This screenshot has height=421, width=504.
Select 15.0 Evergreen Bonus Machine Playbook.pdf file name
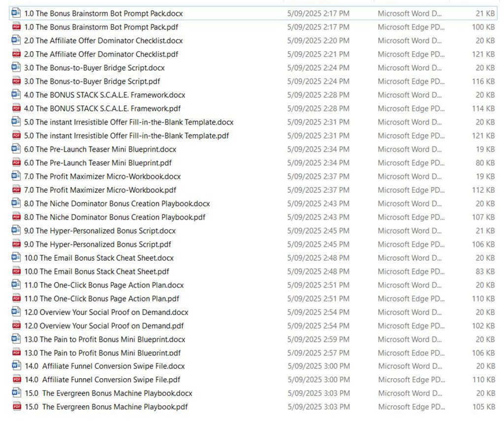click(x=106, y=407)
